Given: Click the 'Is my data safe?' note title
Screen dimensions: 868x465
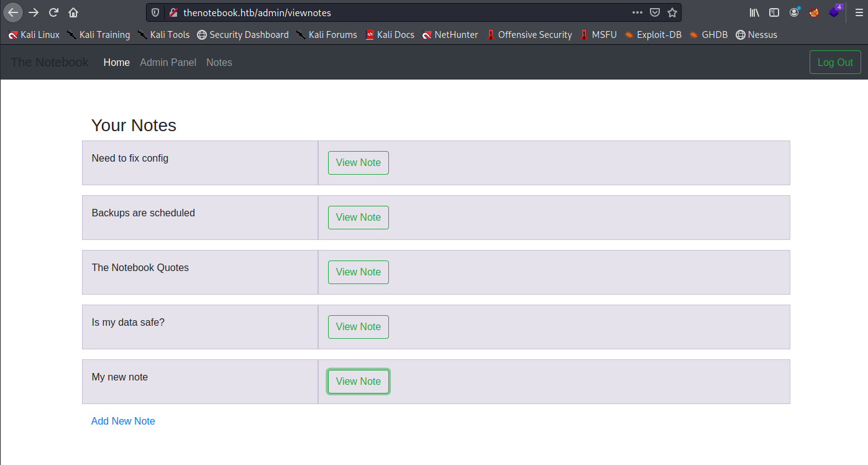Looking at the screenshot, I should click(128, 322).
